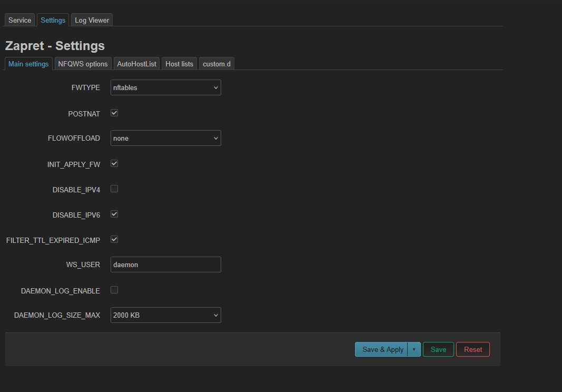
Task: Select the Main settings subtab
Action: (x=28, y=64)
